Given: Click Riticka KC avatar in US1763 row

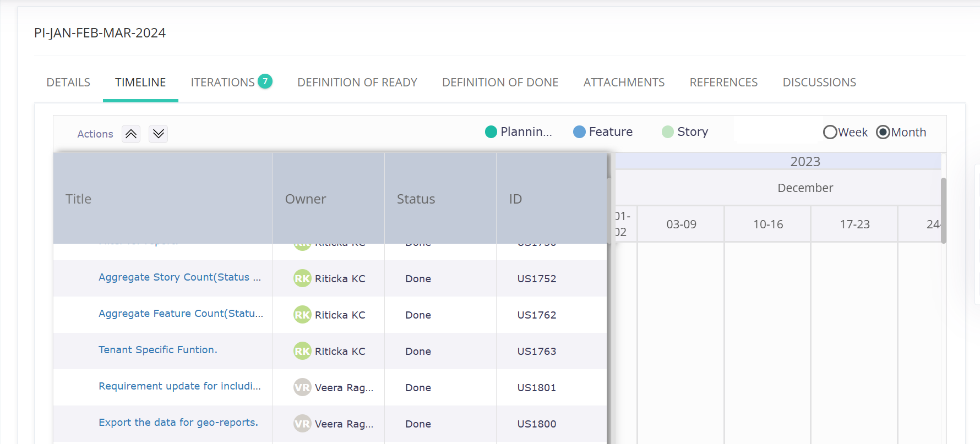Looking at the screenshot, I should [x=302, y=351].
